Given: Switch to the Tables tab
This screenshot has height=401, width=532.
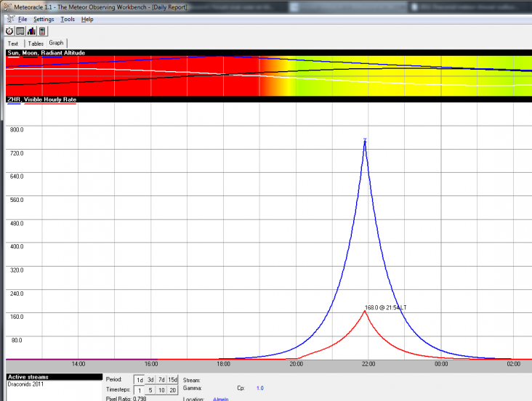Looking at the screenshot, I should point(36,44).
